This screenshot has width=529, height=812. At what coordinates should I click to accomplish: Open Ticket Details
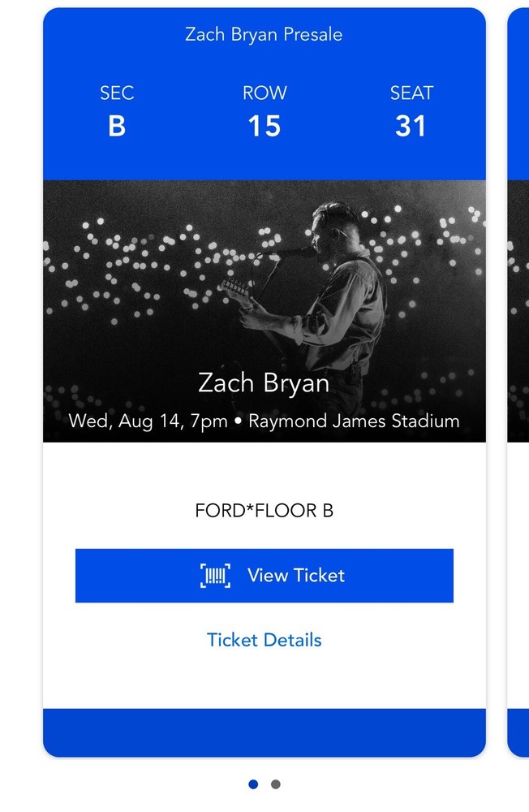point(264,639)
